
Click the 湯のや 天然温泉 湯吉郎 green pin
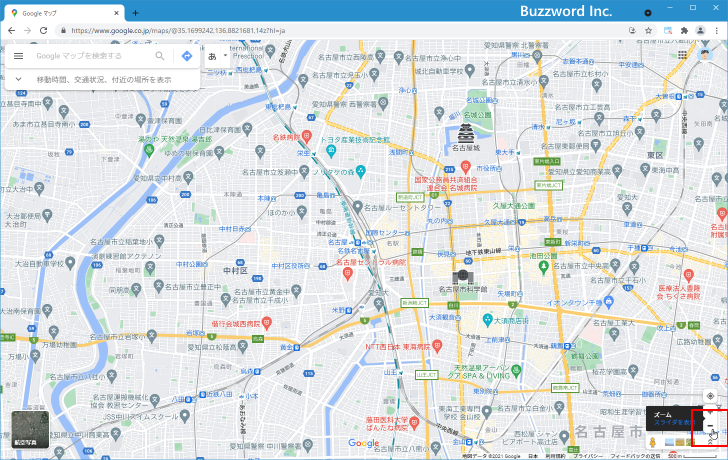pos(149,149)
